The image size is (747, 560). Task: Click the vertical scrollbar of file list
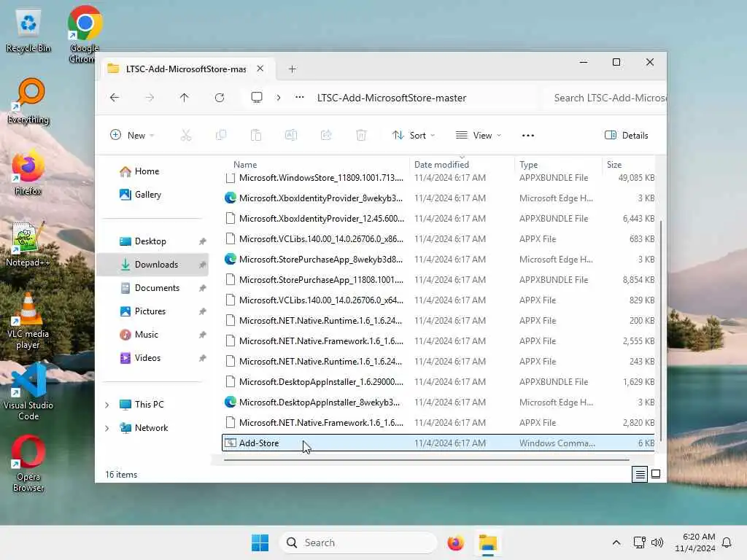click(x=660, y=330)
